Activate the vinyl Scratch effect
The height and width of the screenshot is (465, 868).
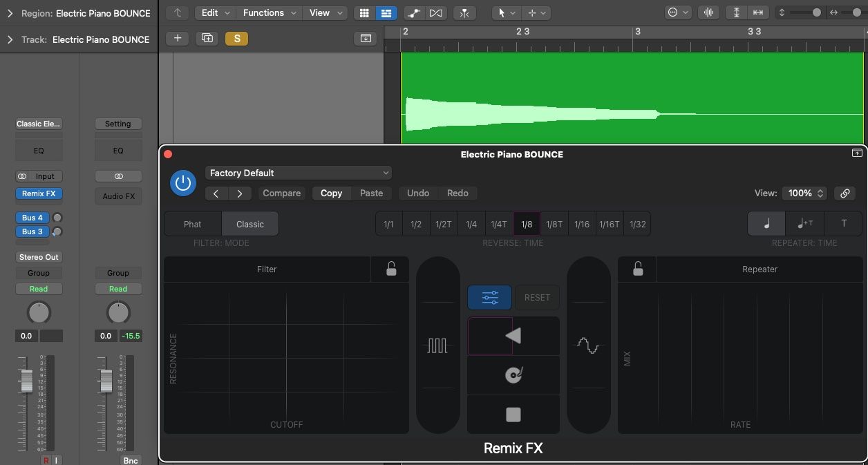point(513,375)
